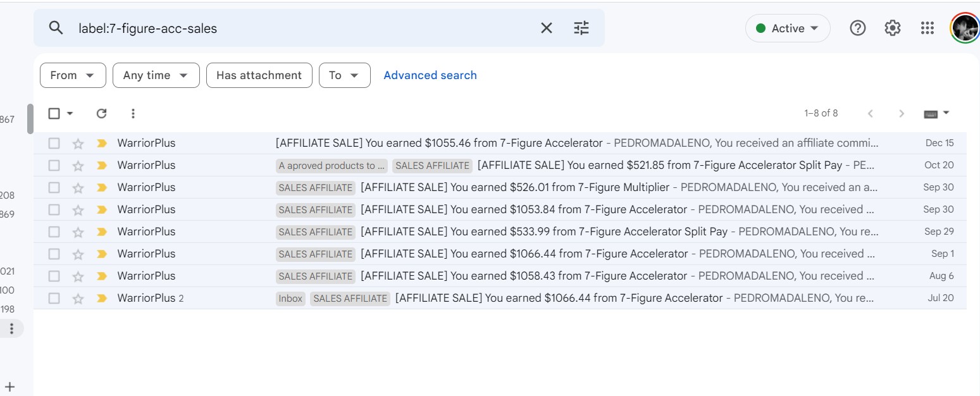
Task: Select checkbox of the $526.01 email
Action: coord(54,187)
